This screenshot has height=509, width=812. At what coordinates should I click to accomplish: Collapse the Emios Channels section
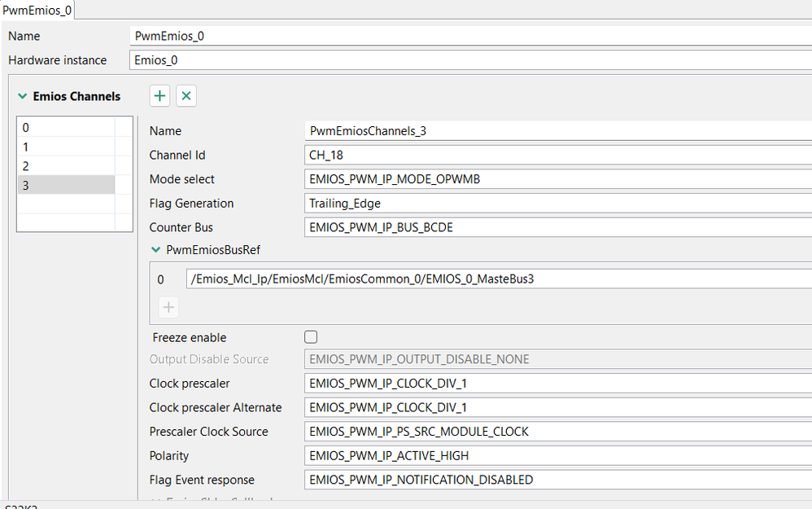click(21, 96)
